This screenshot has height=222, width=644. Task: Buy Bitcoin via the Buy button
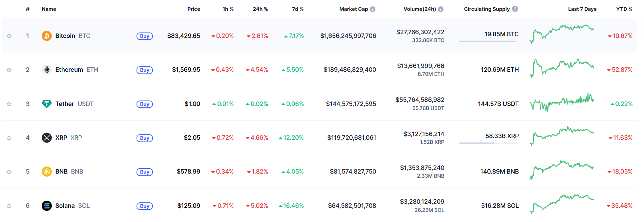coord(145,36)
